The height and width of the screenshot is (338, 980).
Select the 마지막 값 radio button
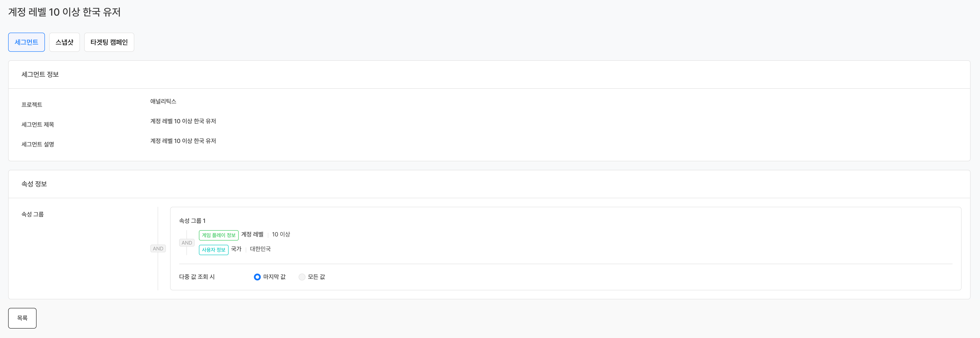[257, 277]
